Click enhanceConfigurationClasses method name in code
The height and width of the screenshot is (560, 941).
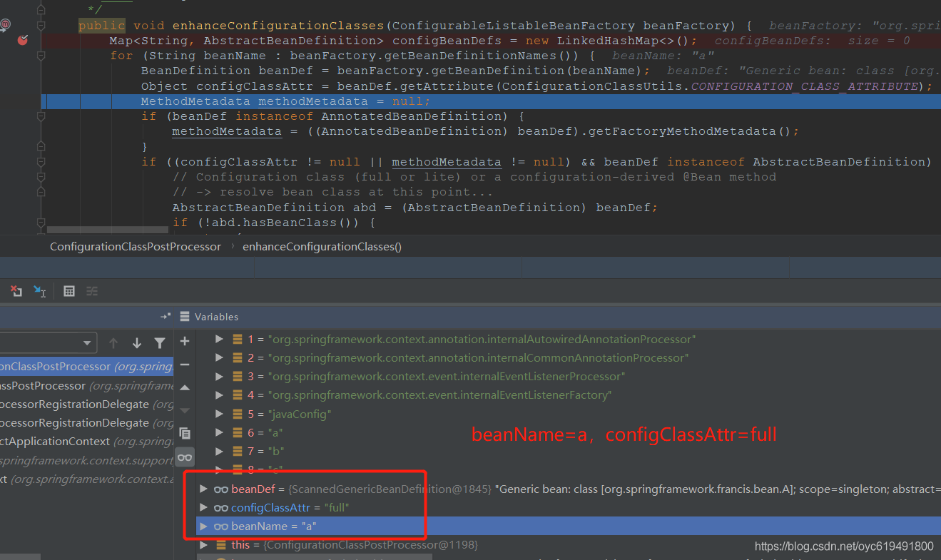[x=278, y=26]
